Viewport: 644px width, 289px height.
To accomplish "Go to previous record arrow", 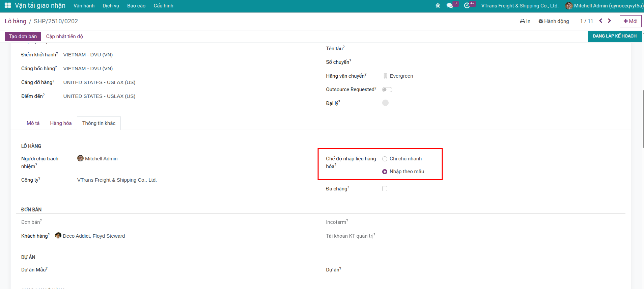I will pos(601,21).
